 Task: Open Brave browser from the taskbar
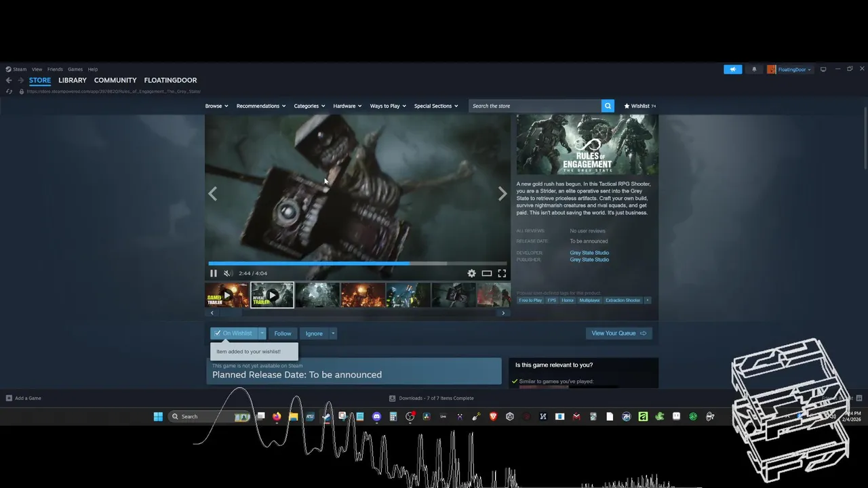493,416
